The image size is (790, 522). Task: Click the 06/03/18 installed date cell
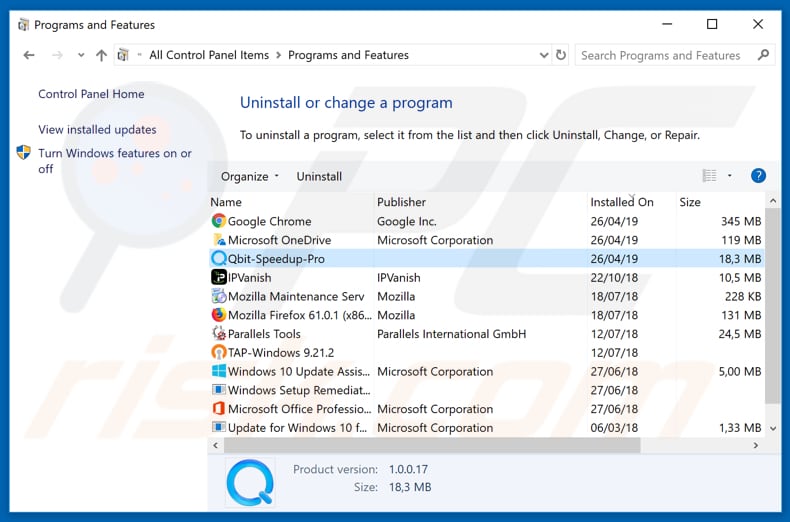click(x=614, y=428)
